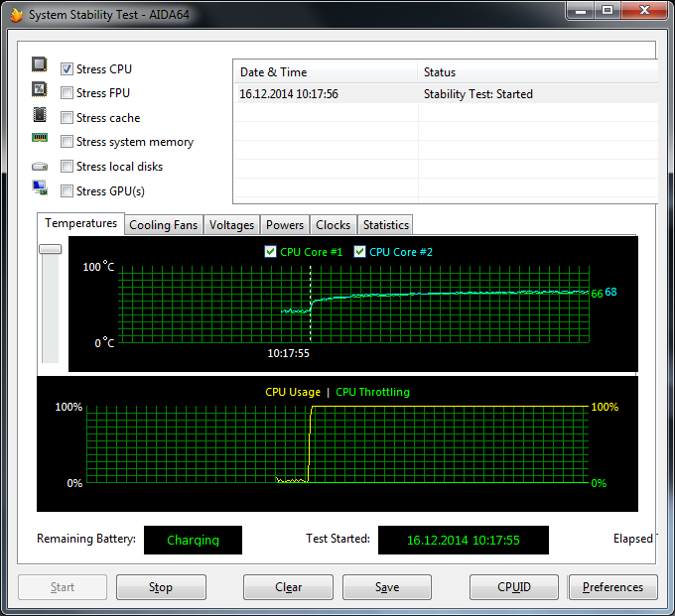Switch to the Clocks tab
675x616 pixels.
[x=334, y=225]
